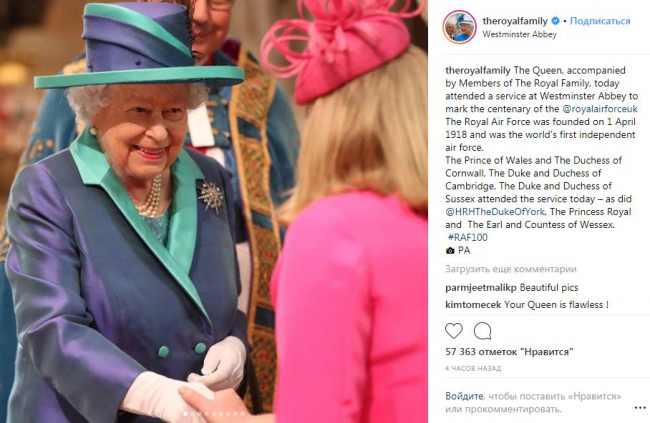Open theroyalfamily username in the header
This screenshot has width=650, height=423.
click(x=515, y=21)
